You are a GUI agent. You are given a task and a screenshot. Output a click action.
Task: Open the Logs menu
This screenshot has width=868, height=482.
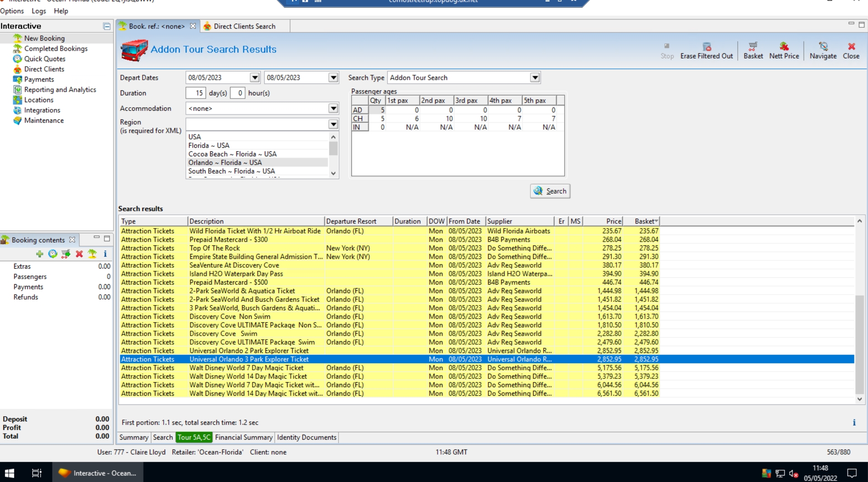pyautogui.click(x=39, y=11)
